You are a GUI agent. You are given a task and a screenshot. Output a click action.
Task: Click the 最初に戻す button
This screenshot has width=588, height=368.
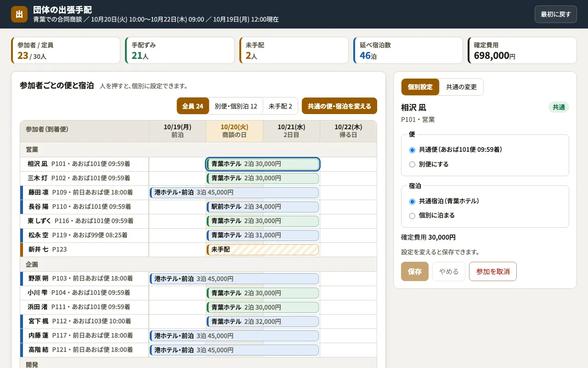coord(555,14)
